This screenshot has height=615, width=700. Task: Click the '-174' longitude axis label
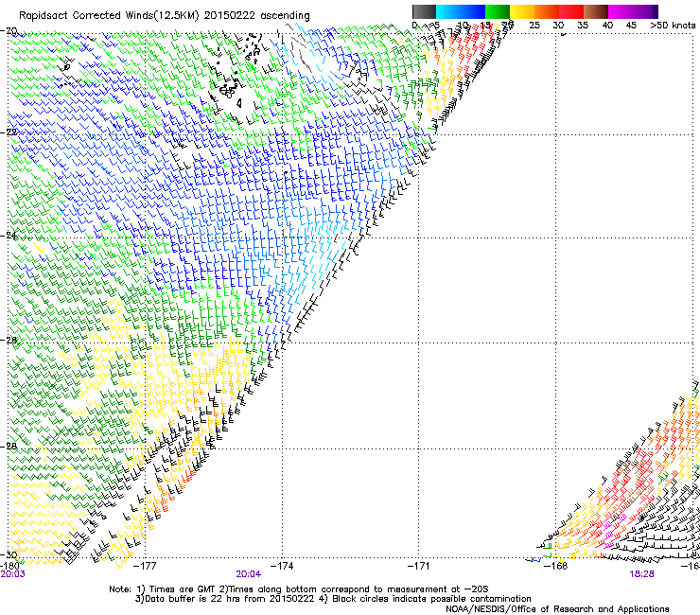(x=283, y=567)
